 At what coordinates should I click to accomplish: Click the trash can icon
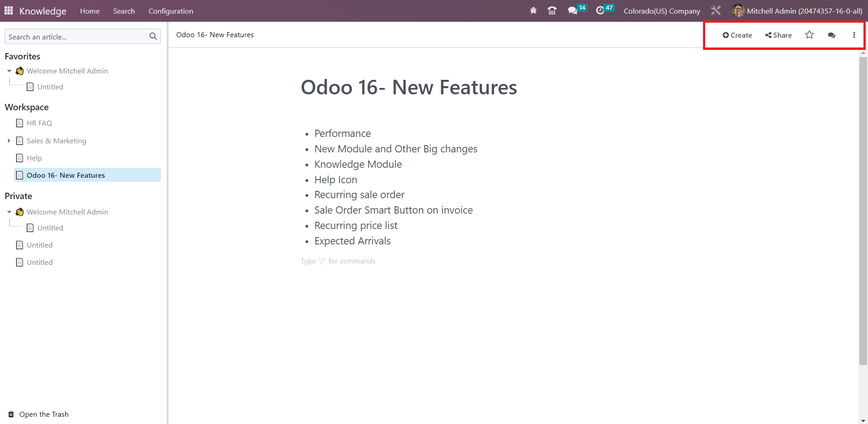pos(11,414)
